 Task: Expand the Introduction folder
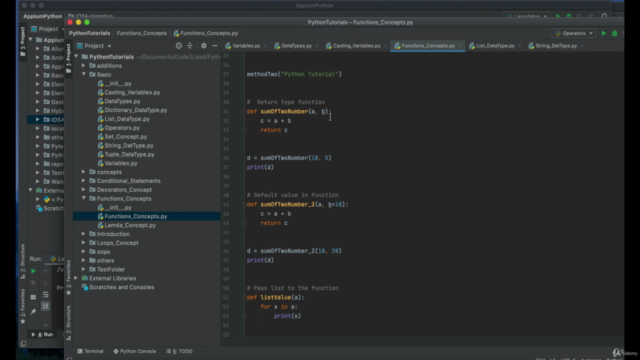pyautogui.click(x=84, y=234)
